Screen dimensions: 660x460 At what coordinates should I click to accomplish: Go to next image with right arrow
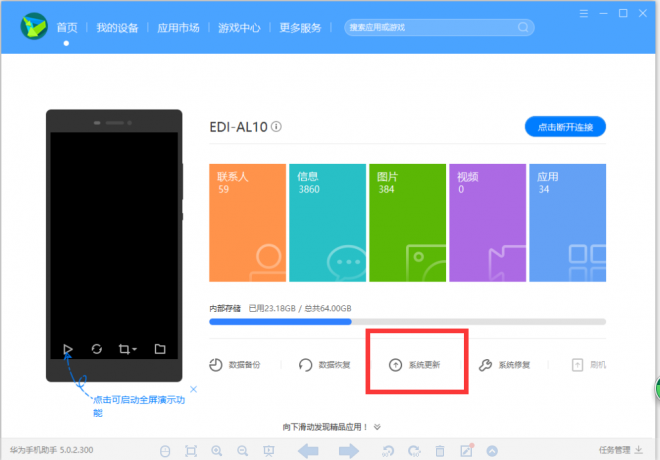(x=349, y=451)
